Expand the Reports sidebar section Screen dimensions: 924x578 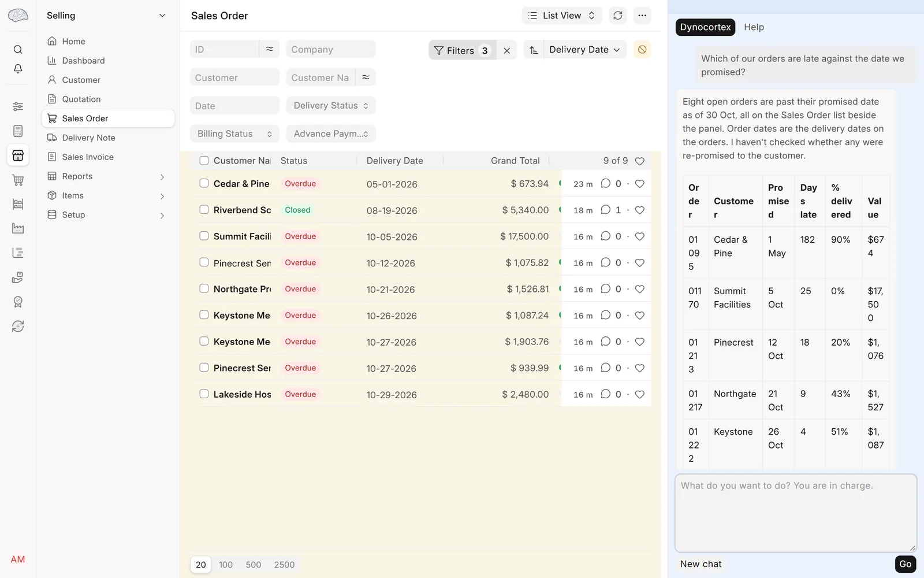coord(108,176)
